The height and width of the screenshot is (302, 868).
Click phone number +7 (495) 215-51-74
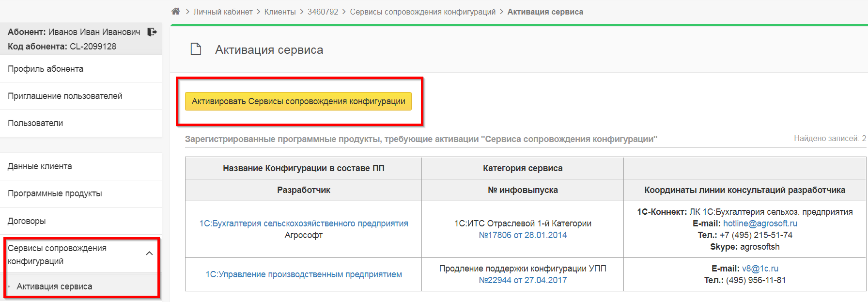pos(756,235)
